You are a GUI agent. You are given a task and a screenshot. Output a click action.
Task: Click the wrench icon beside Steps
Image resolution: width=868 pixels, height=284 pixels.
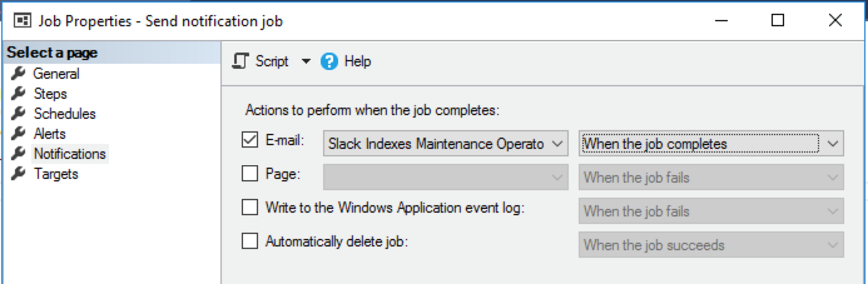18,94
